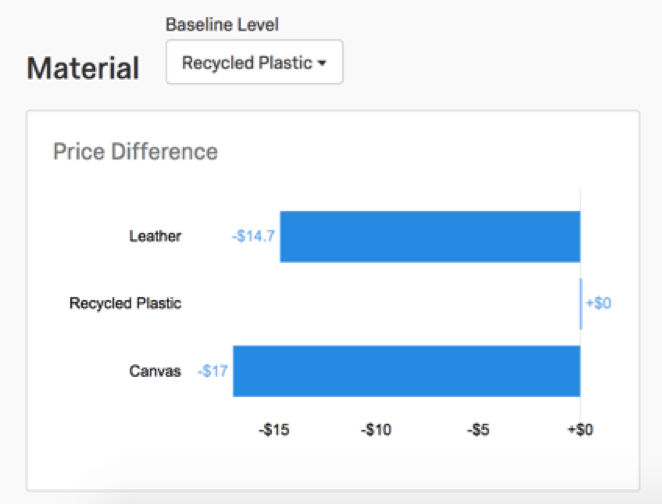Click the Price Difference chart title

click(135, 152)
